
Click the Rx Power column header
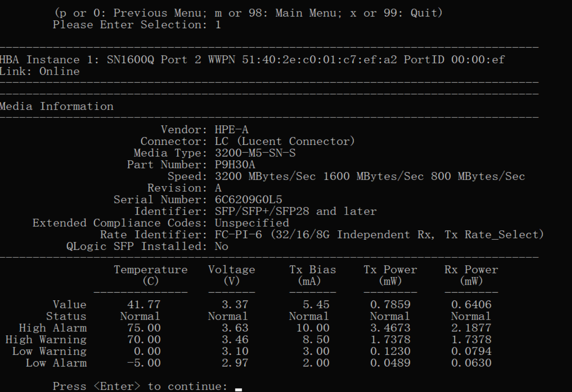[x=471, y=275]
